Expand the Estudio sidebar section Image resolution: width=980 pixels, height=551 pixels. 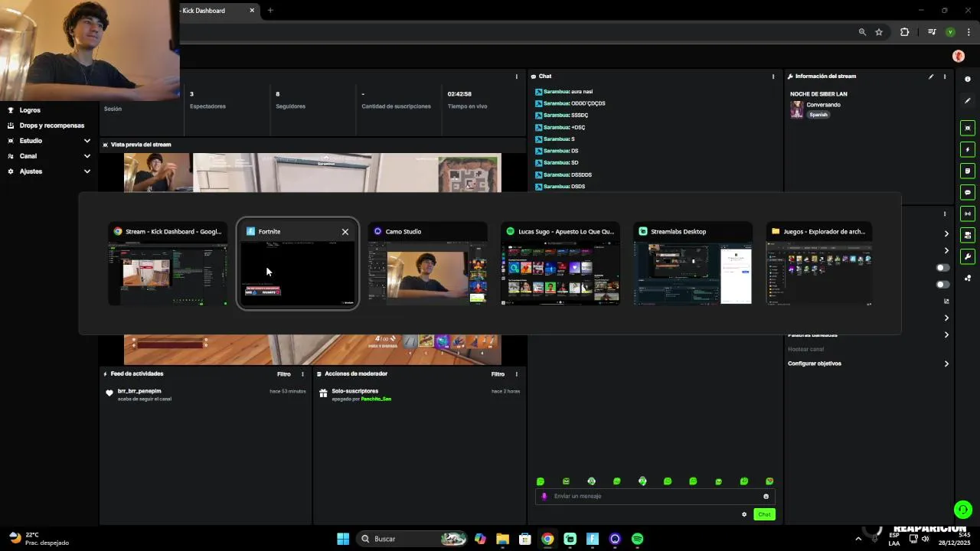[49, 141]
